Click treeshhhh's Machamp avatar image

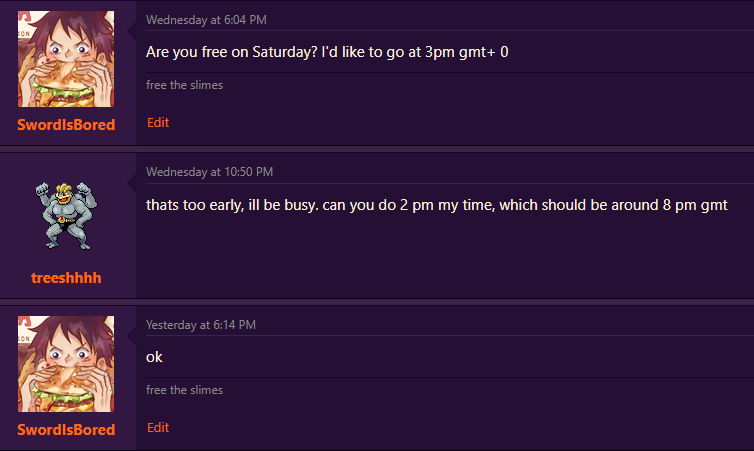point(66,216)
